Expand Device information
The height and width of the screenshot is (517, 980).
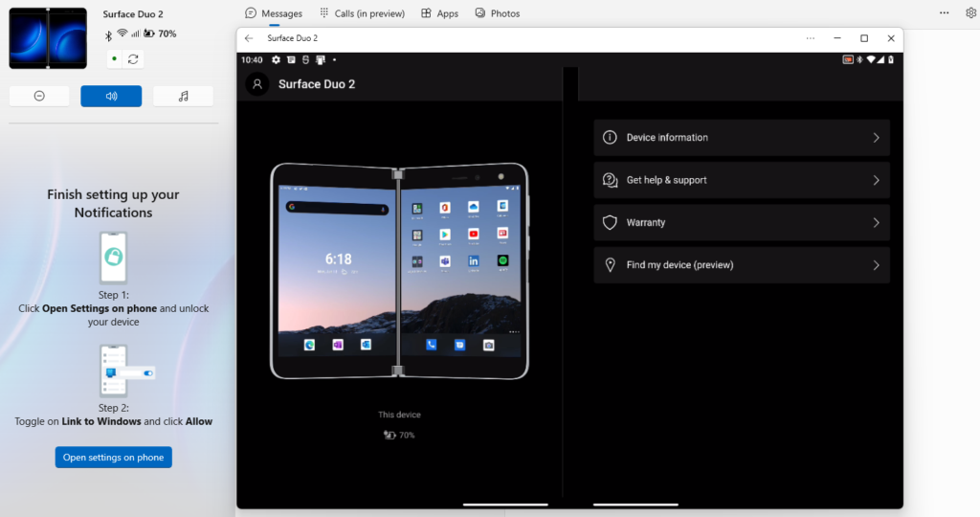coord(742,138)
